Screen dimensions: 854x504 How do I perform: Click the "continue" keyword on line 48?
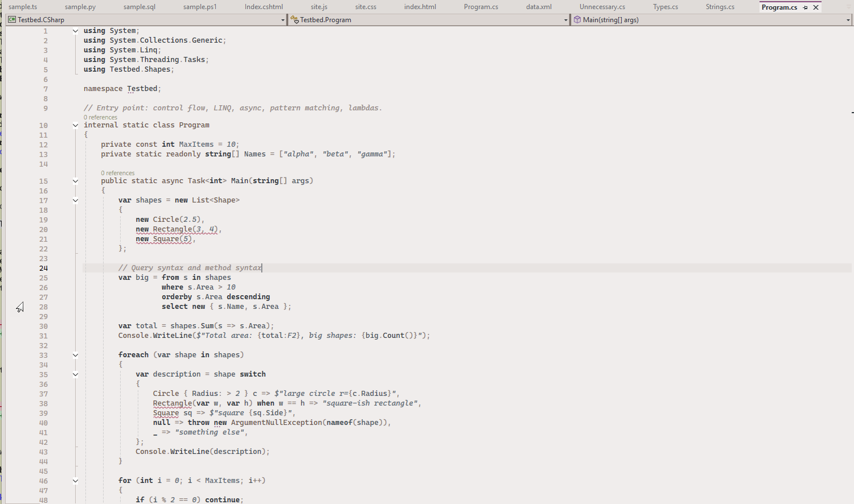click(222, 500)
